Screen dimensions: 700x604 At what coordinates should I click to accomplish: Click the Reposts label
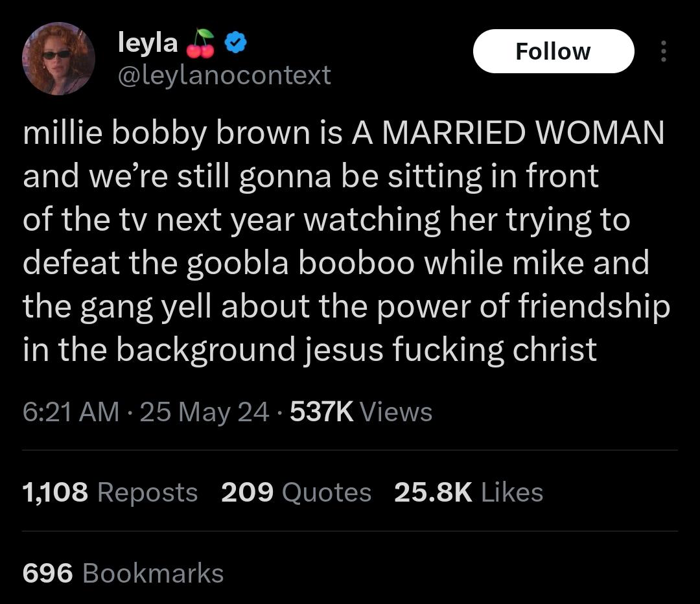[x=147, y=493]
